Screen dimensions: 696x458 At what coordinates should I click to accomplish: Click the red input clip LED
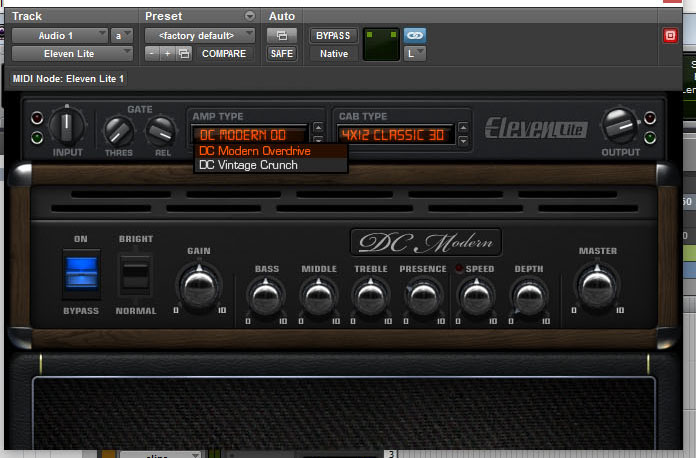click(x=37, y=118)
